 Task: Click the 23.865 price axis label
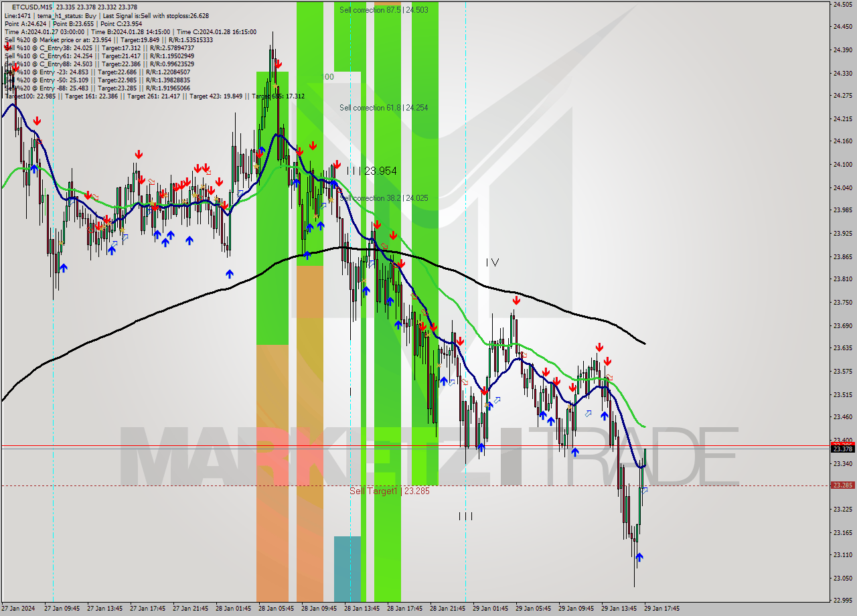842,256
